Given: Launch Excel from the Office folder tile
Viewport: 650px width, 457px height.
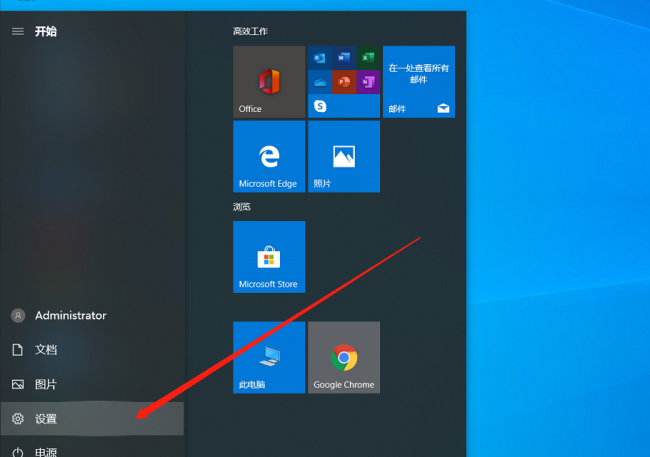Looking at the screenshot, I should (x=368, y=58).
